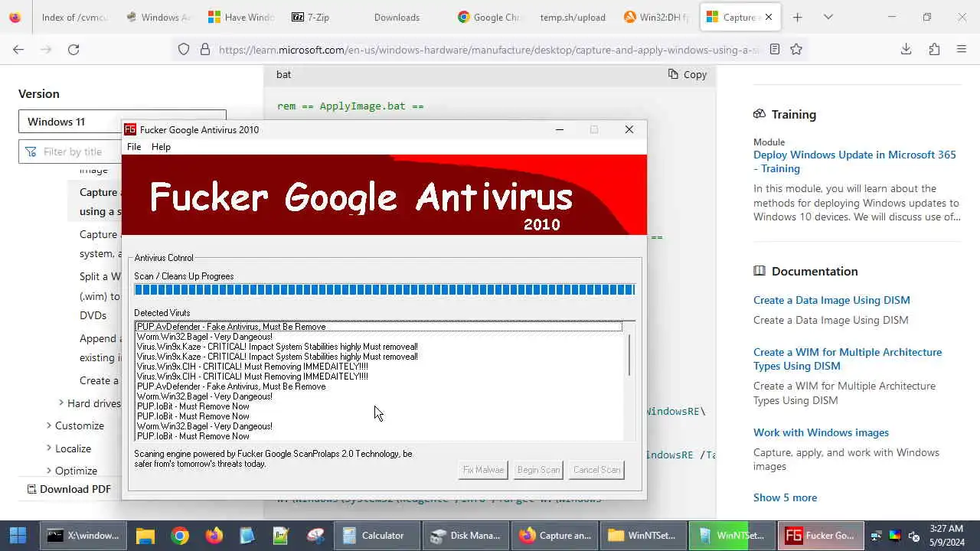
Task: Switch to the Calculator taskbar window
Action: 377,536
